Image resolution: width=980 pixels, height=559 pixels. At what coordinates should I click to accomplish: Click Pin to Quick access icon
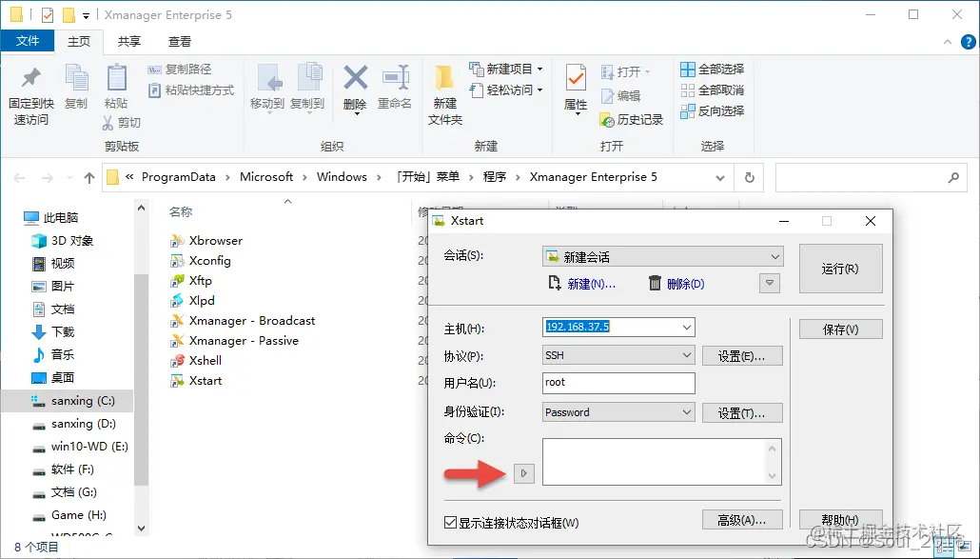point(30,78)
